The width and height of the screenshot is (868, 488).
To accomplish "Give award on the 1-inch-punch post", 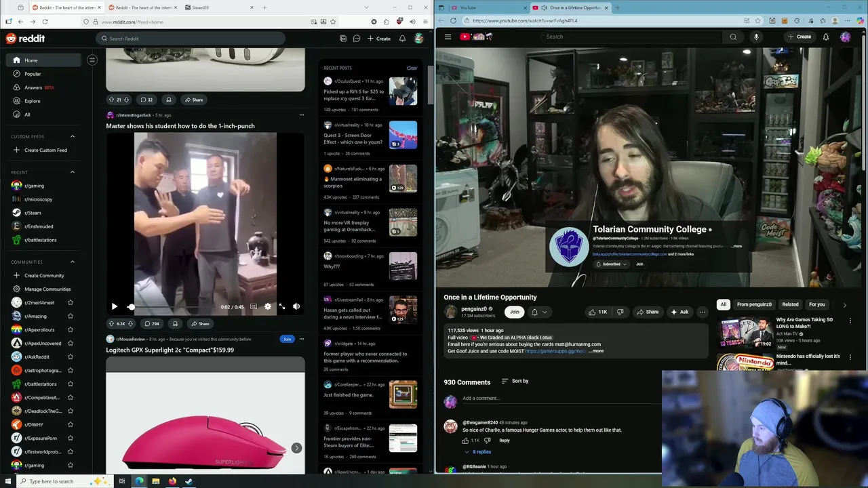I will click(175, 324).
